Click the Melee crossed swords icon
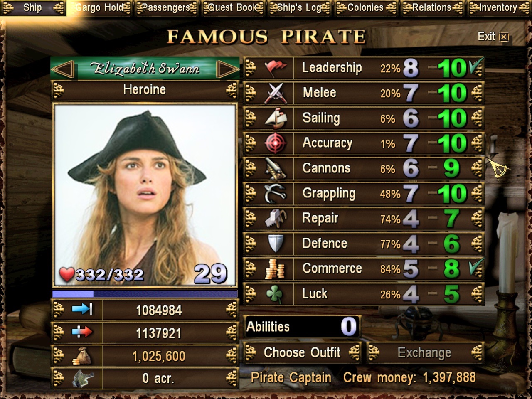The width and height of the screenshot is (532, 399). click(x=275, y=93)
